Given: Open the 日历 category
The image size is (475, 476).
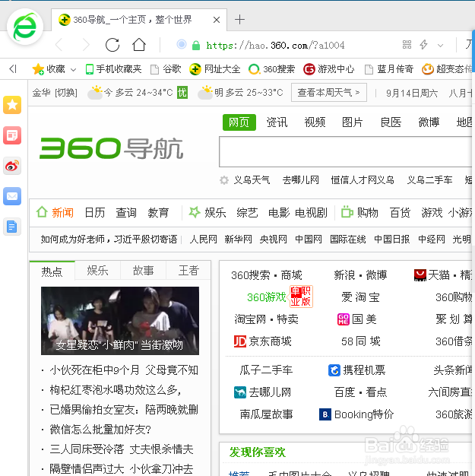Looking at the screenshot, I should coord(95,212).
